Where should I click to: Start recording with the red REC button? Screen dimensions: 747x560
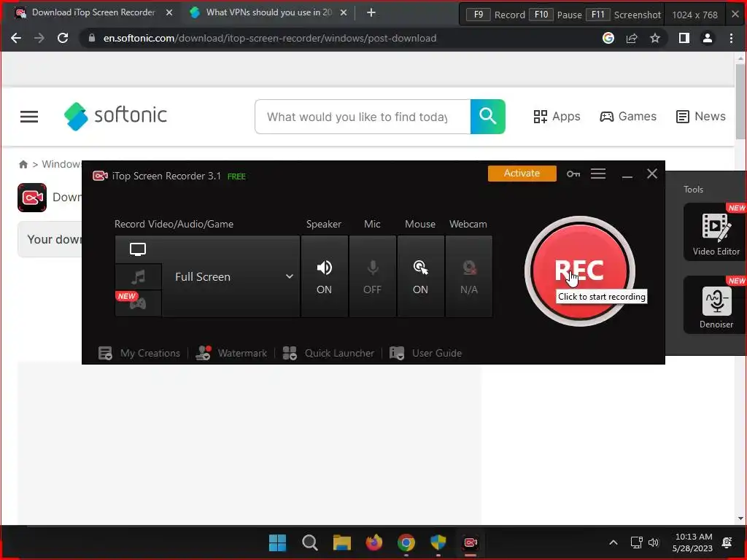580,271
